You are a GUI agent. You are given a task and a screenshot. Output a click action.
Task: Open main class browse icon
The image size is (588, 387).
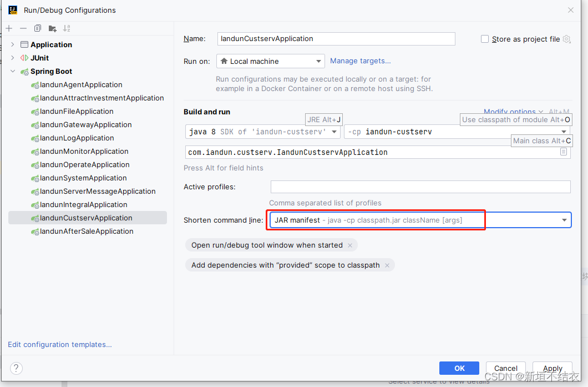(563, 152)
